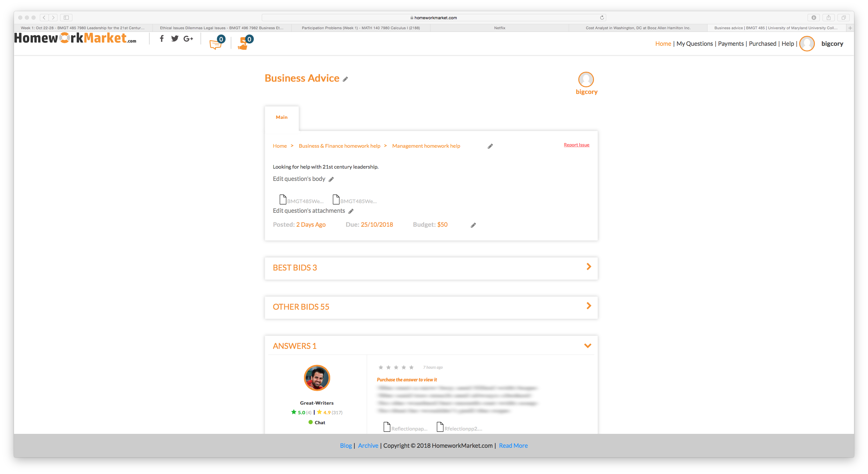Click the Archive footer link

(x=368, y=446)
